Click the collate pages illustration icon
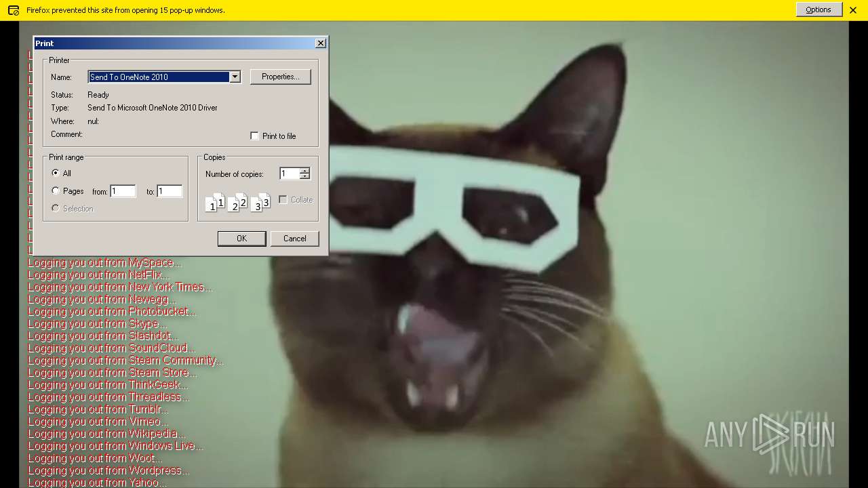Screen dimensions: 868x488 (238, 202)
